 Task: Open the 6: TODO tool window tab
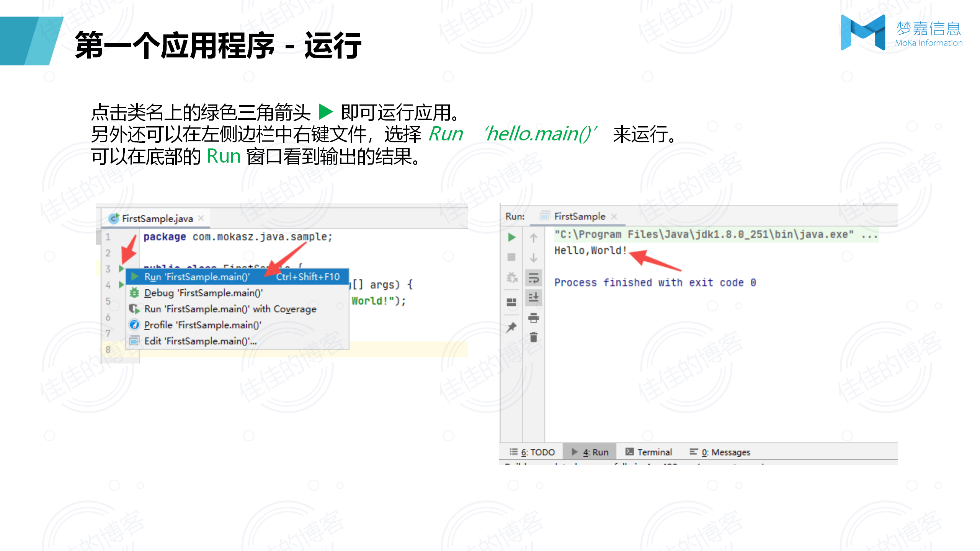pos(532,452)
